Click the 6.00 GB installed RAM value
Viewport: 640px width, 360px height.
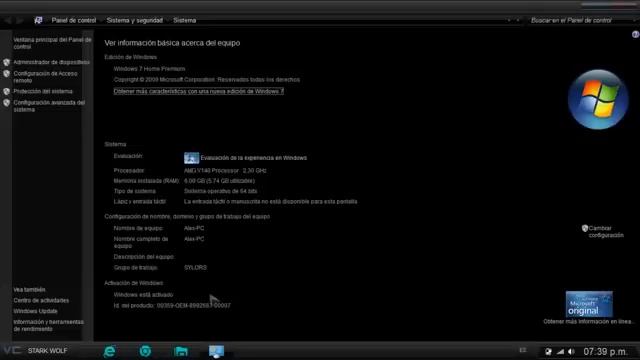coord(219,181)
